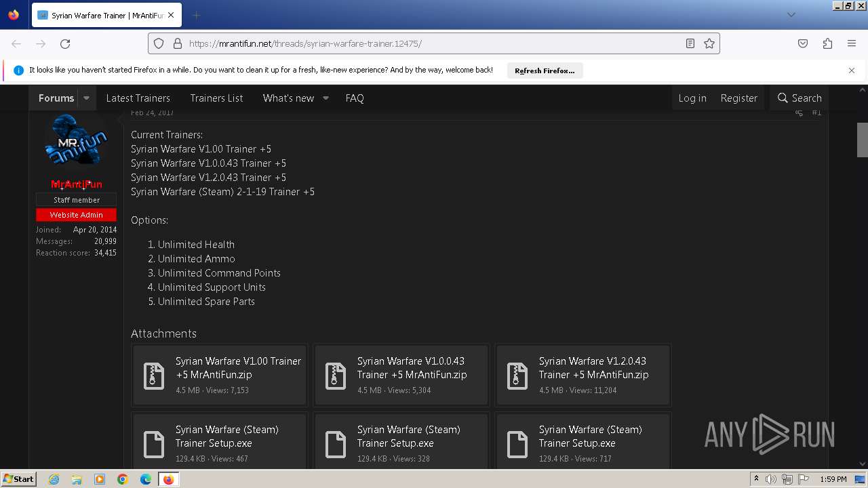This screenshot has width=868, height=488.
Task: Open the tracking protection shield icon
Action: coord(159,43)
